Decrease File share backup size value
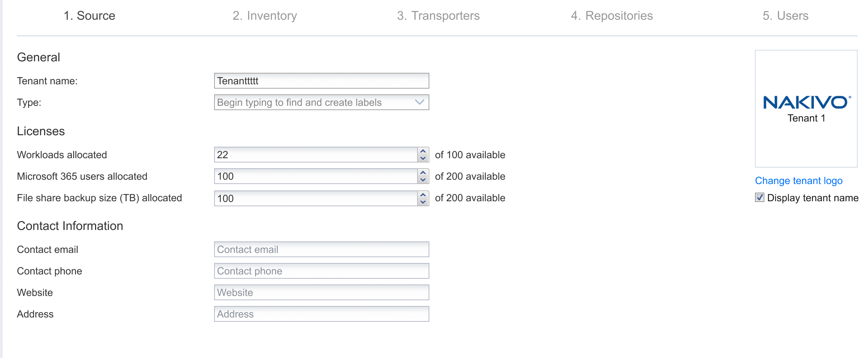 click(423, 202)
